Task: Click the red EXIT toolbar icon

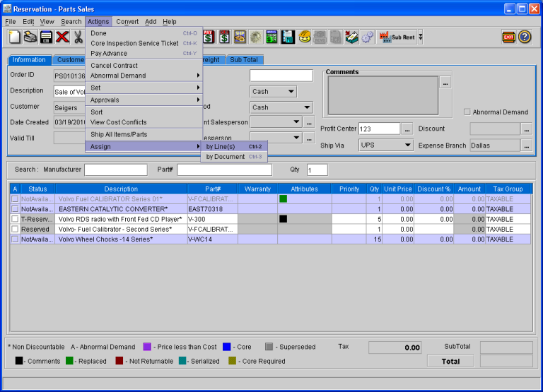Action: click(x=508, y=37)
